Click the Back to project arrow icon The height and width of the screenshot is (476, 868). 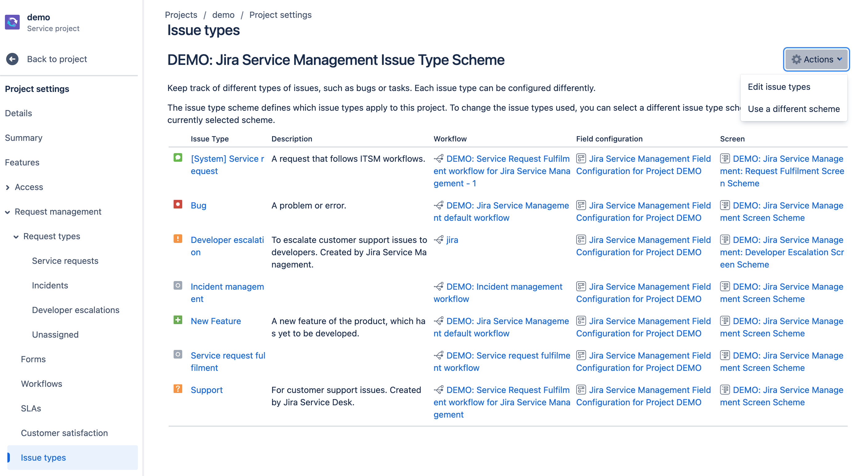tap(13, 59)
